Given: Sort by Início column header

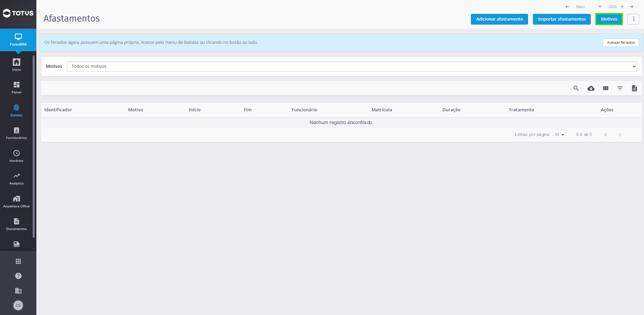Looking at the screenshot, I should 195,110.
